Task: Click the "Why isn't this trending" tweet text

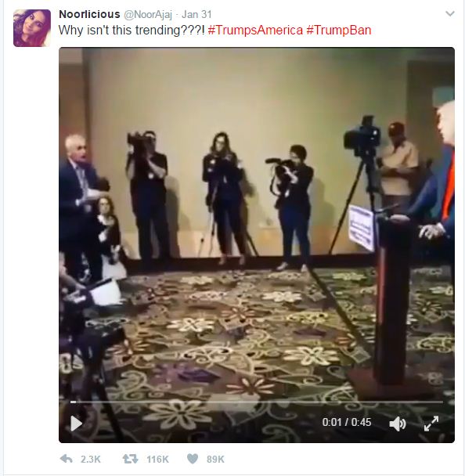Action: [132, 30]
